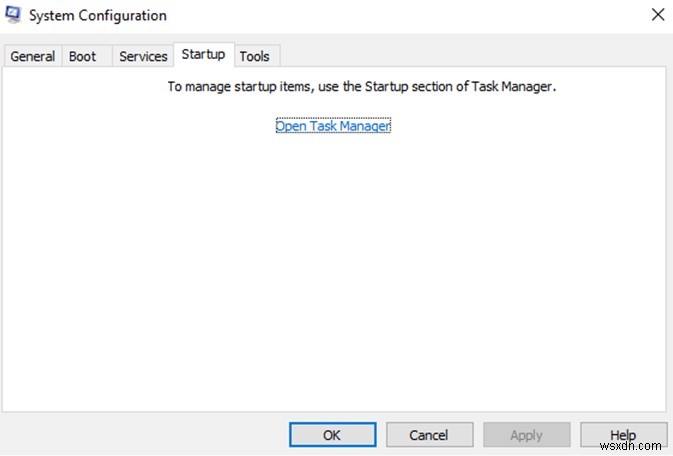
Task: Open Task Manager via the link
Action: coord(333,126)
